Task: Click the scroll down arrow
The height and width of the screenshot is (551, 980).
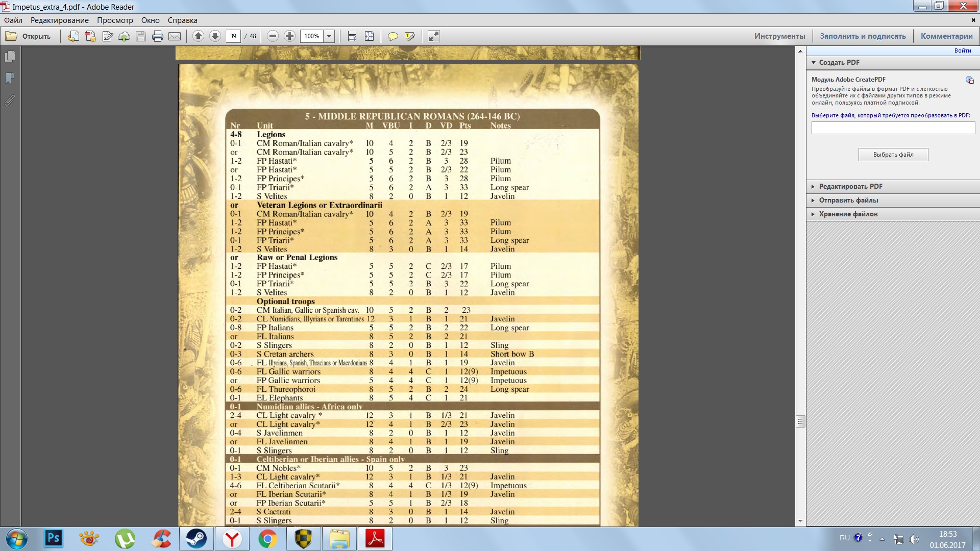Action: click(x=800, y=521)
